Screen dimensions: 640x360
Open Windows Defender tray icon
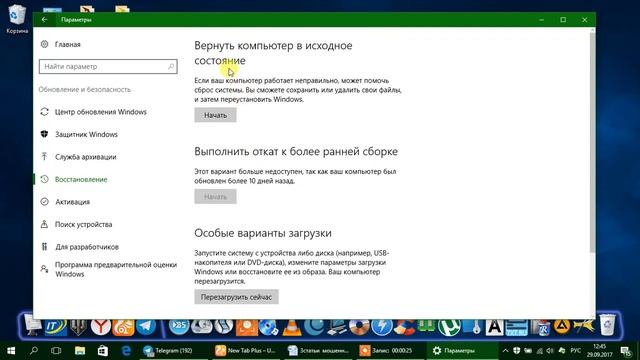516,351
